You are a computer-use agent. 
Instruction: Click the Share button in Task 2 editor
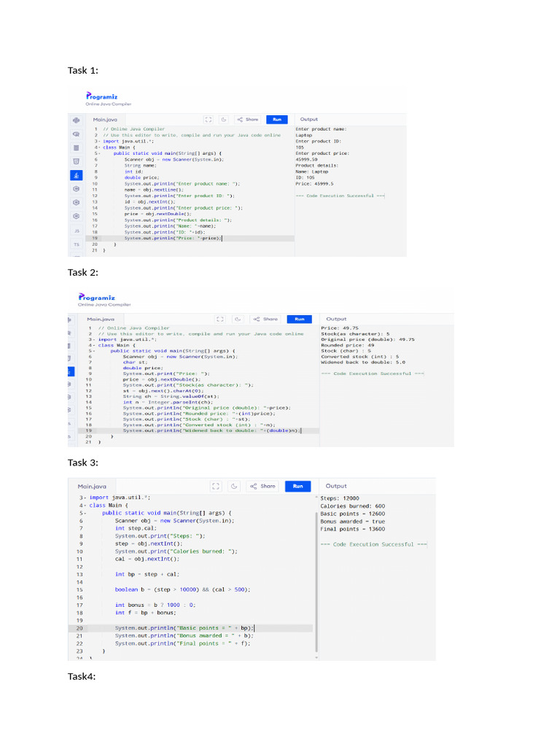click(x=265, y=320)
